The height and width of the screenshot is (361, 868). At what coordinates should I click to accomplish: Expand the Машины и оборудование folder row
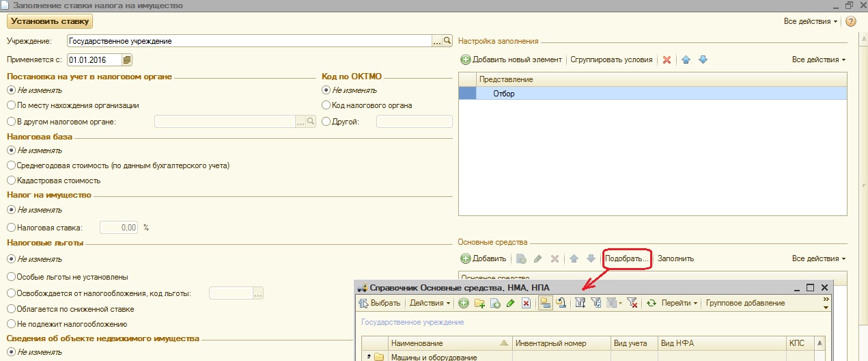pos(368,356)
